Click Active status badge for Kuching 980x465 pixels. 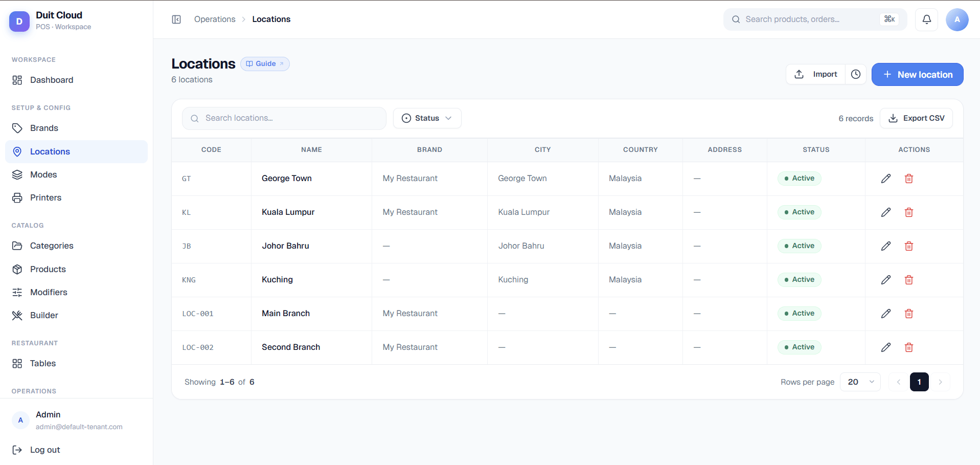coord(799,280)
